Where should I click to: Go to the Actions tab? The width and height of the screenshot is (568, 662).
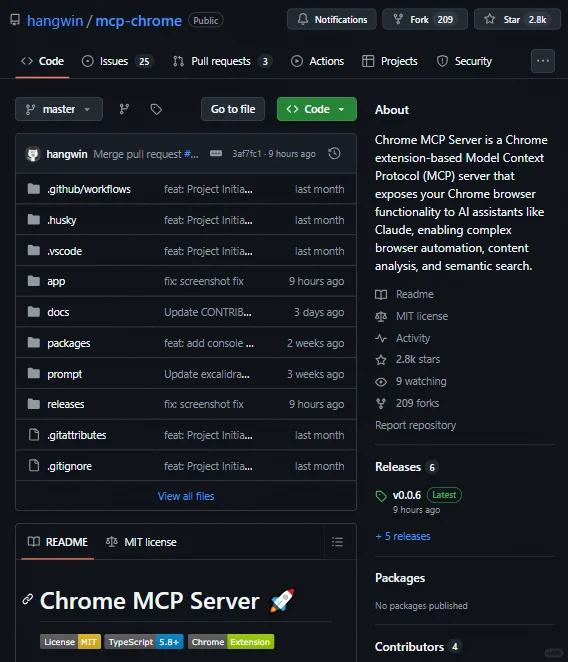click(318, 61)
